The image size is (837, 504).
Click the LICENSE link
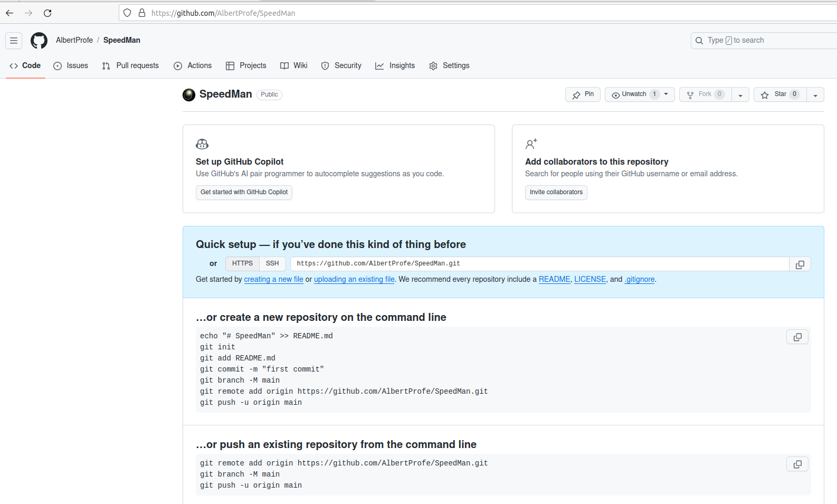[x=590, y=279]
